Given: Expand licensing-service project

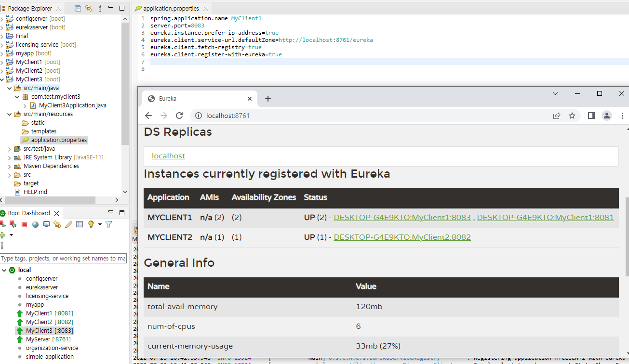Looking at the screenshot, I should 2,45.
